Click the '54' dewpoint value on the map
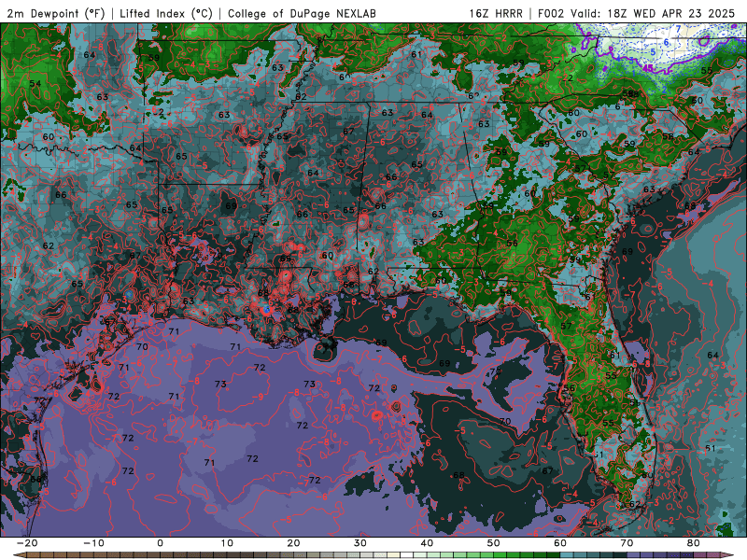Screen dimensions: 747x560 click(x=35, y=83)
